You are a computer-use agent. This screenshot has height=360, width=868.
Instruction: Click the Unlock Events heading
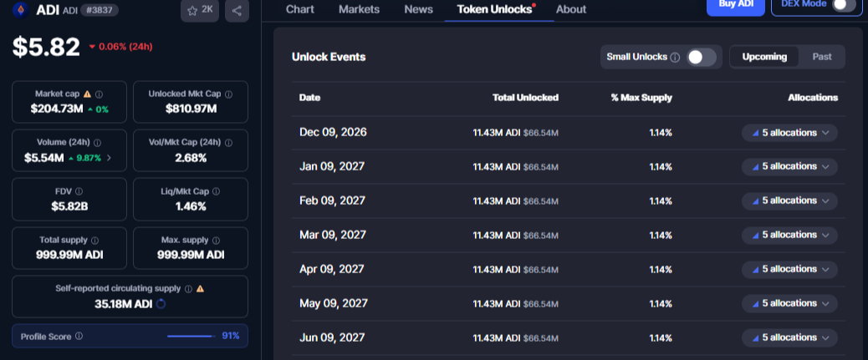pos(329,57)
